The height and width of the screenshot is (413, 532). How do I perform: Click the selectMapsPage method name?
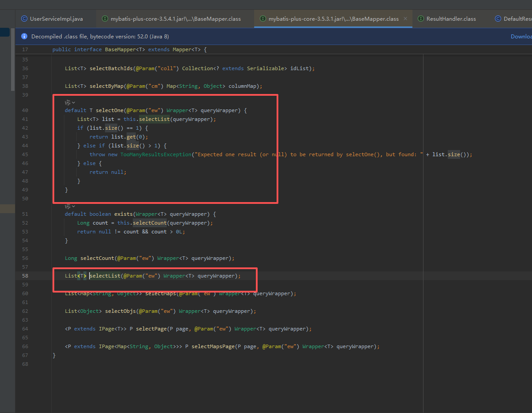[x=213, y=346]
